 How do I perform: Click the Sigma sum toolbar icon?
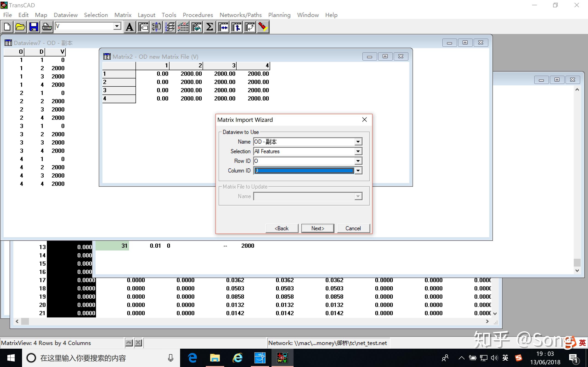click(x=209, y=27)
